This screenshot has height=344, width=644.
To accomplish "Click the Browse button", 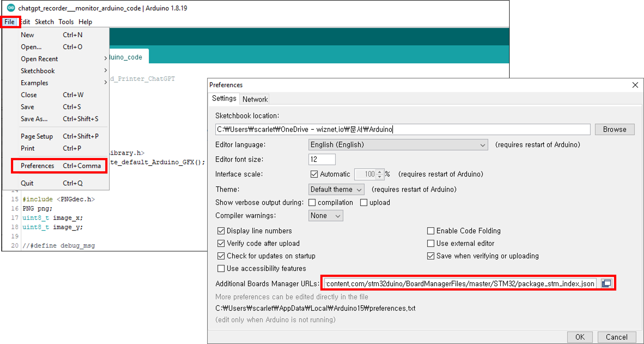I will pos(615,129).
